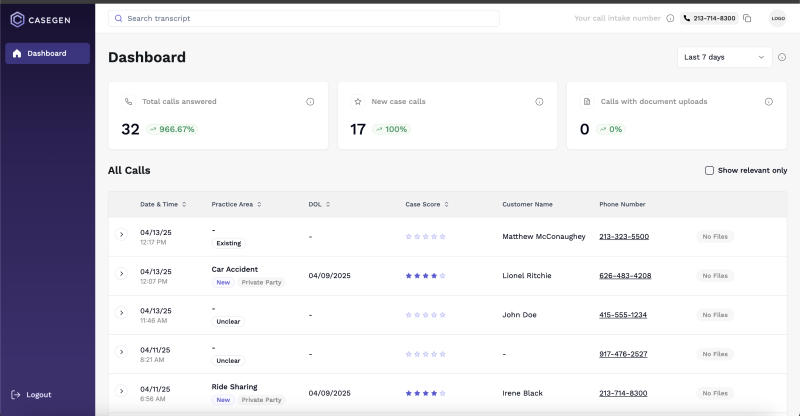
Task: Click the CaseGen logo icon
Action: point(17,19)
